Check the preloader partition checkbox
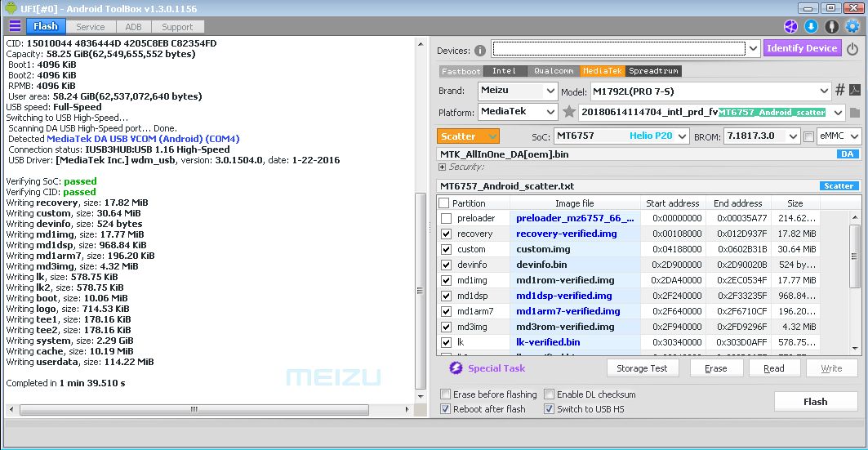 pyautogui.click(x=446, y=218)
